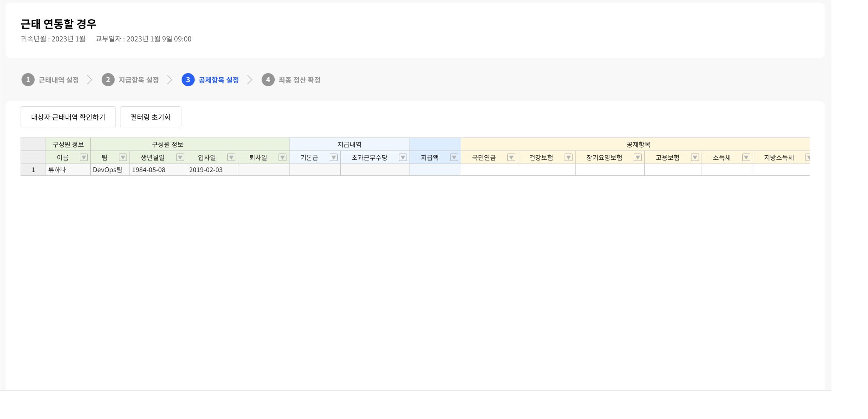
Task: Click the step 4 number circle
Action: (x=268, y=80)
